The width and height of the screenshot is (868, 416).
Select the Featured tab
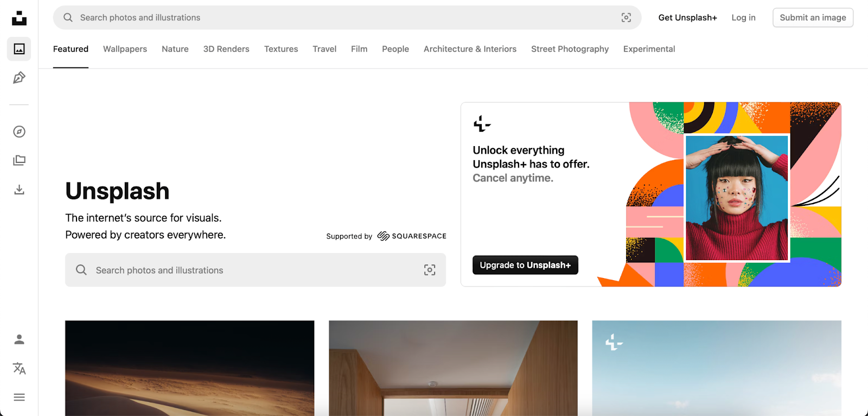point(71,49)
